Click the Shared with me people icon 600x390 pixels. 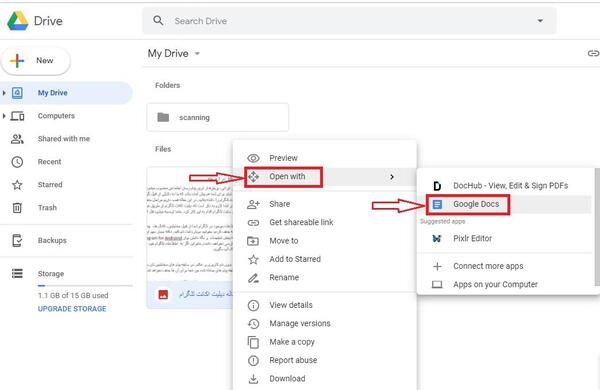tap(17, 139)
